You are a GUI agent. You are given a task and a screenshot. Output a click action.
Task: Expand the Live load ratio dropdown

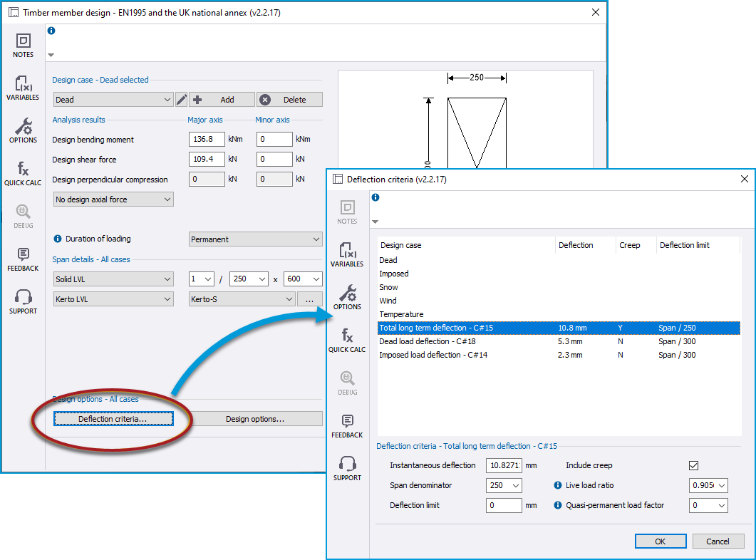[x=708, y=485]
